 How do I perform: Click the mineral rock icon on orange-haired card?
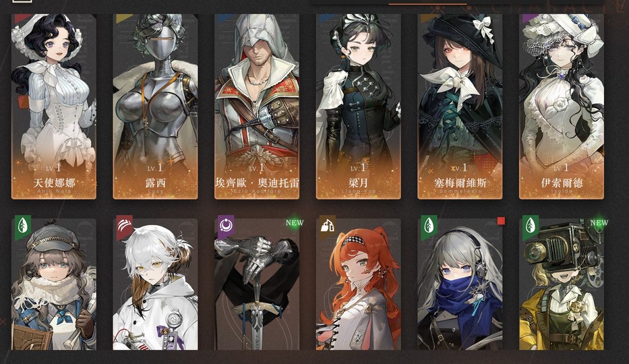point(328,226)
